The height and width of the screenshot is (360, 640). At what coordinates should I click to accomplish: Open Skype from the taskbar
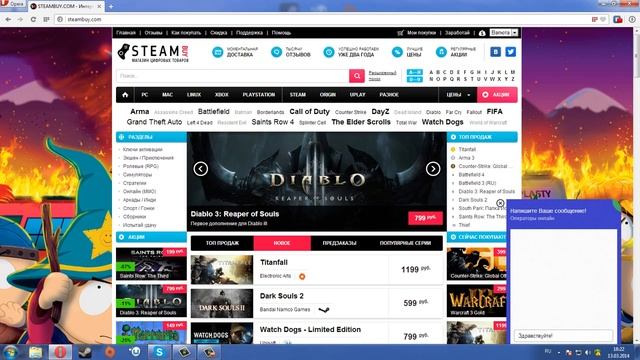(159, 352)
